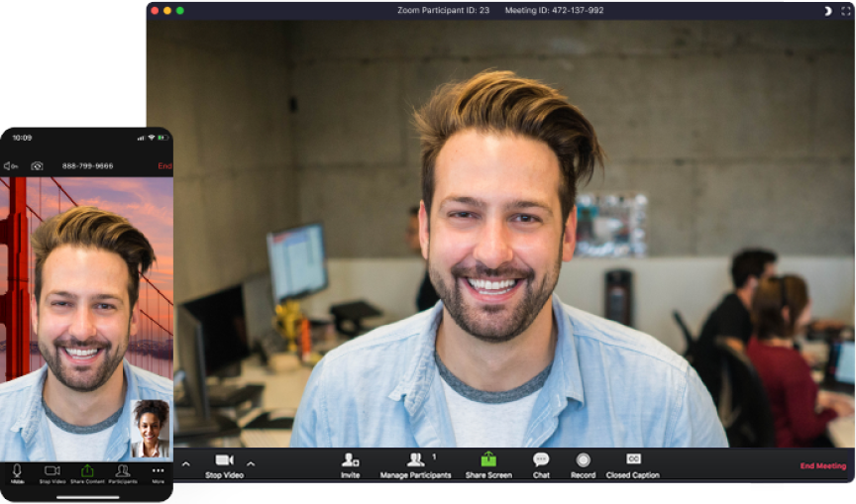Enter full screen via top-right icon
The image size is (856, 504).
point(846,11)
